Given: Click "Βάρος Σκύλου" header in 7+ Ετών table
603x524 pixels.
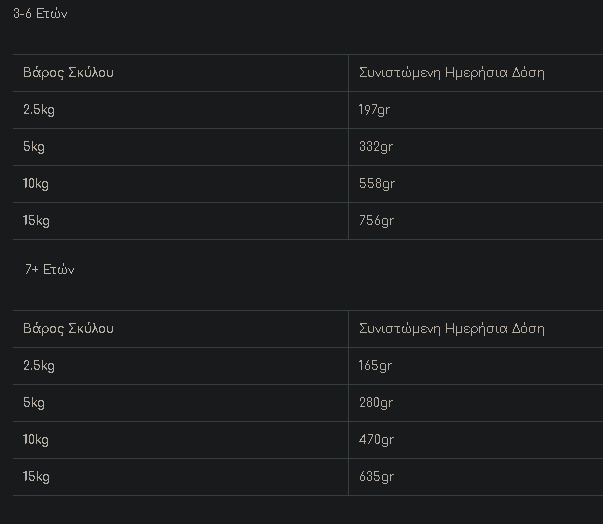Looking at the screenshot, I should click(x=68, y=329).
